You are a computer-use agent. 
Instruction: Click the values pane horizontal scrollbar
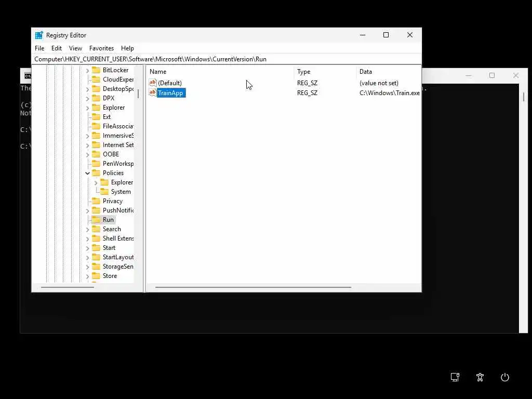click(253, 287)
